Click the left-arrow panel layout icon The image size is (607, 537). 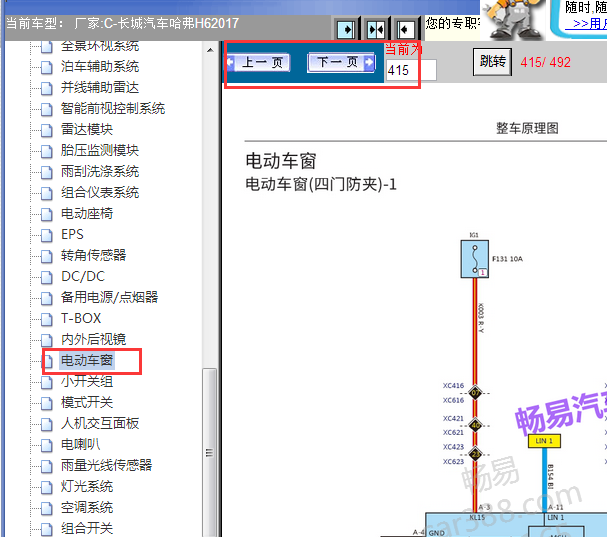point(405,29)
